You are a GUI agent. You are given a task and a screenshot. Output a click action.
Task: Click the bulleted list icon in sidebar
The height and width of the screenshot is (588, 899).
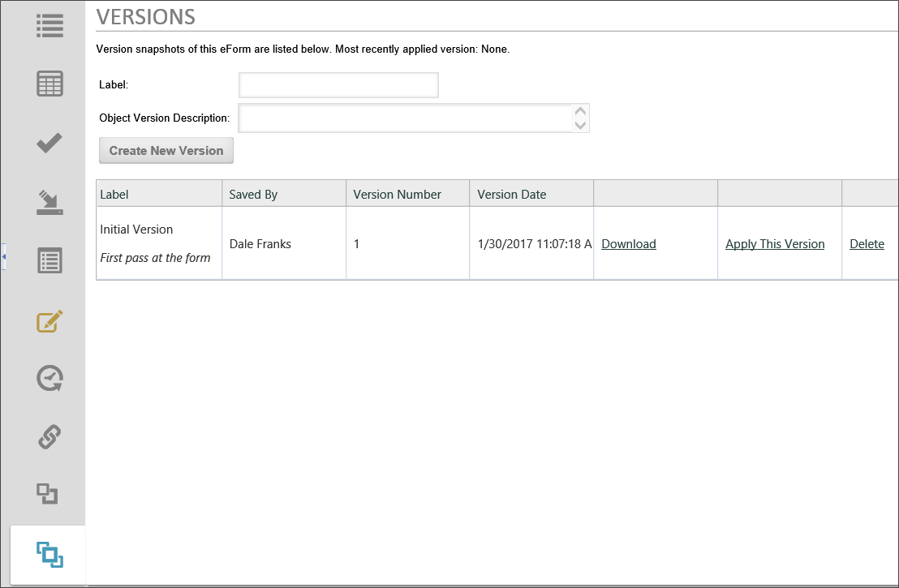49,24
